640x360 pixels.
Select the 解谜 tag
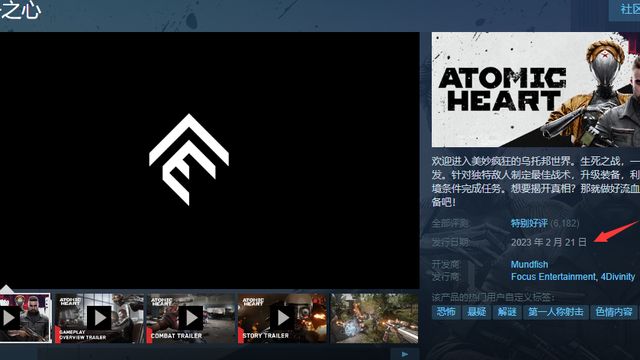(x=507, y=312)
